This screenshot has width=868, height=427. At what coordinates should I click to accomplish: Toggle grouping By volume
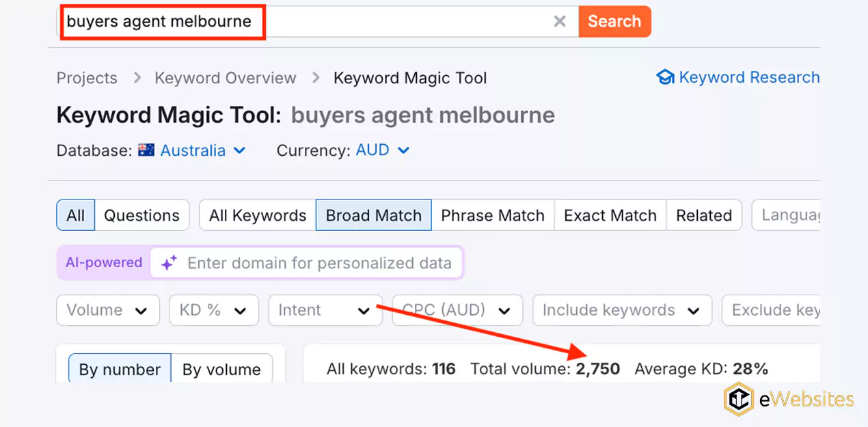[221, 369]
